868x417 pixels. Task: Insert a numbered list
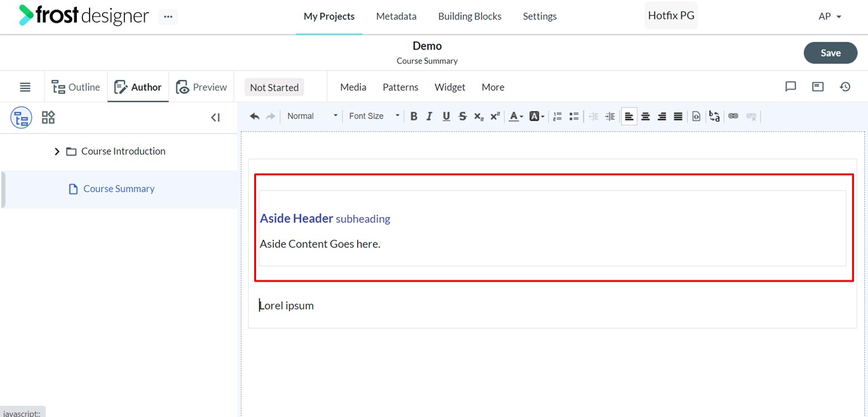(557, 116)
